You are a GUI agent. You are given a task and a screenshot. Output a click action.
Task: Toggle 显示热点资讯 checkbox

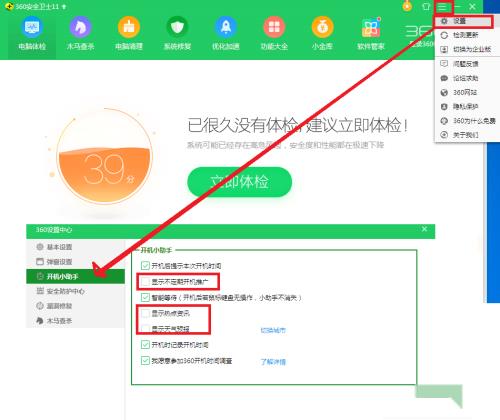click(x=145, y=313)
